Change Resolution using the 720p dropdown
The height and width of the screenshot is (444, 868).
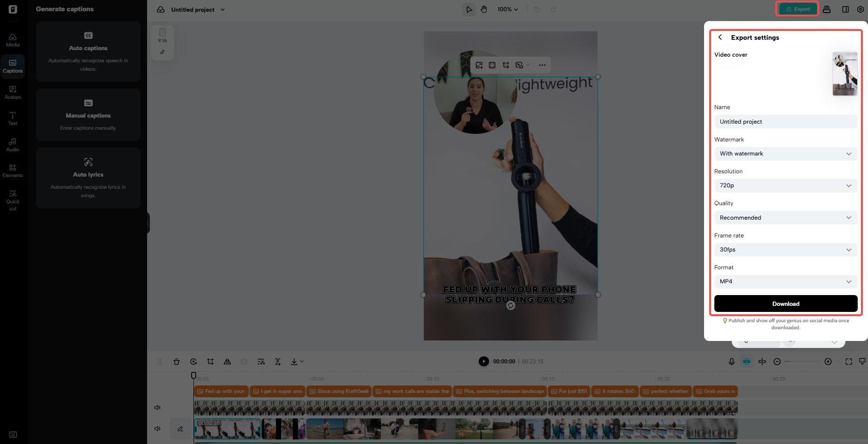coord(786,185)
